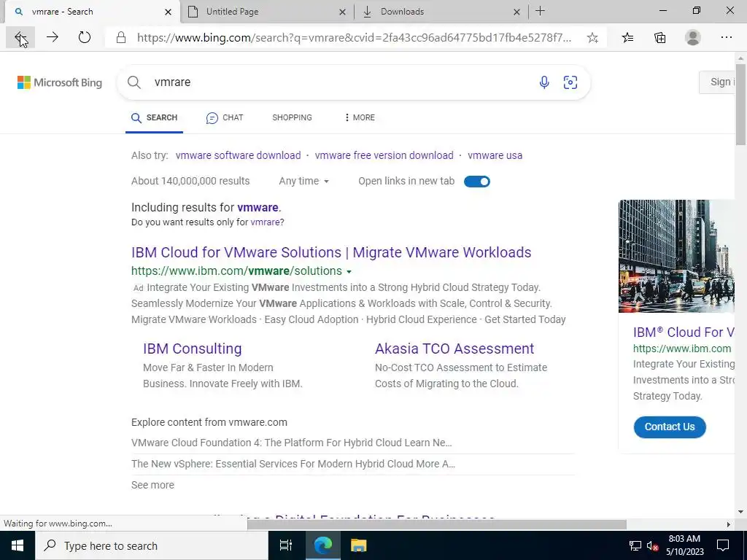Open the IBM Cloud sidebar ad title

[684, 332]
